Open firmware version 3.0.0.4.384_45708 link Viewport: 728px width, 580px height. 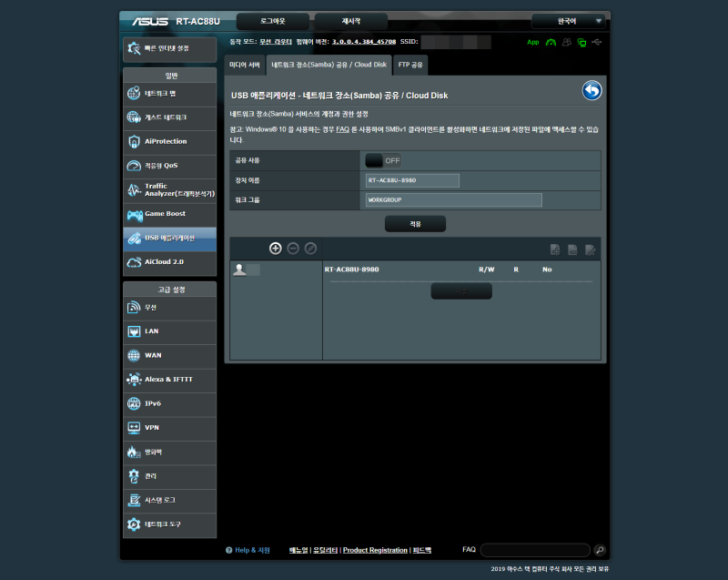point(364,42)
